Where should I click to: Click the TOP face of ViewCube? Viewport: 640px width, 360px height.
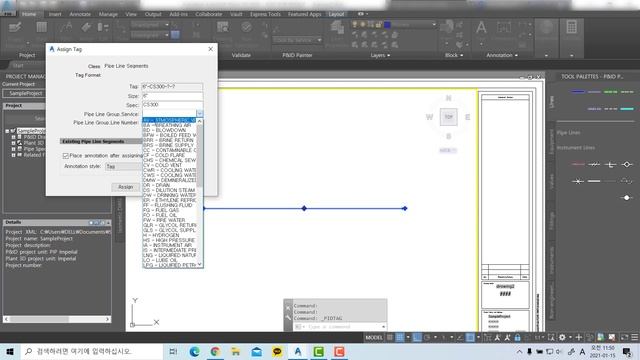pos(449,117)
